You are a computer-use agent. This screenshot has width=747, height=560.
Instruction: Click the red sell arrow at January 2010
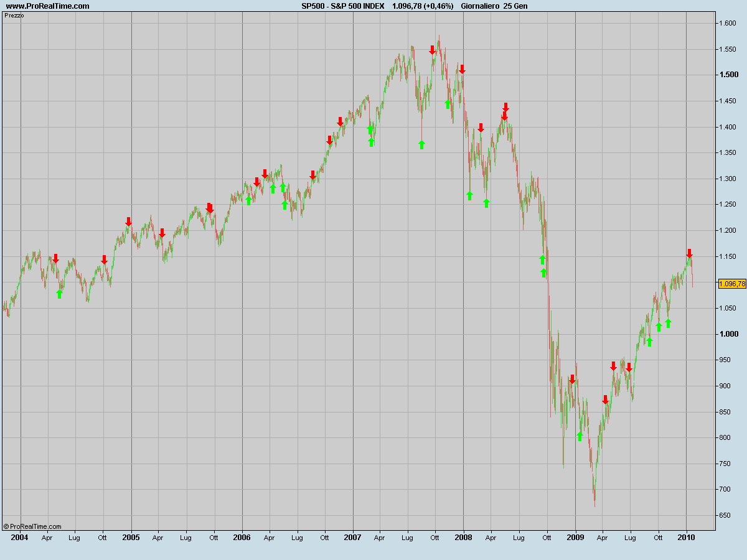tap(689, 253)
